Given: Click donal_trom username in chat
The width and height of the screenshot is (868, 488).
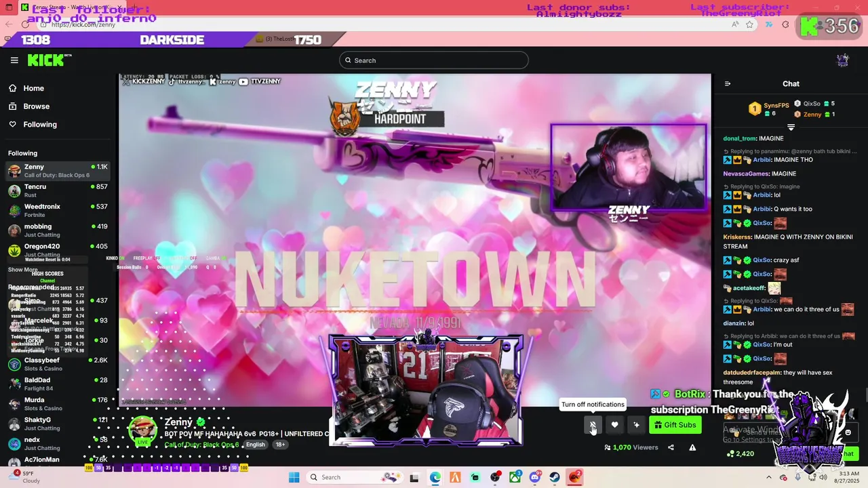Looking at the screenshot, I should pyautogui.click(x=739, y=138).
